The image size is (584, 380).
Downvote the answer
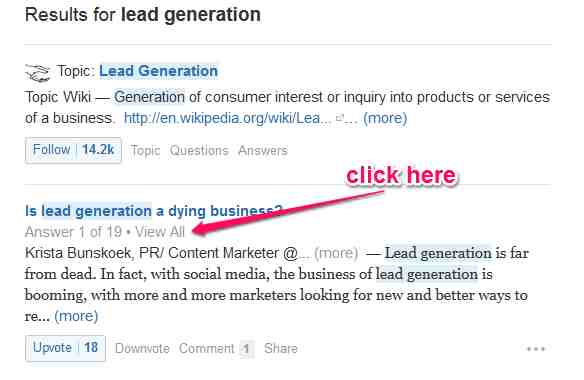[x=142, y=348]
